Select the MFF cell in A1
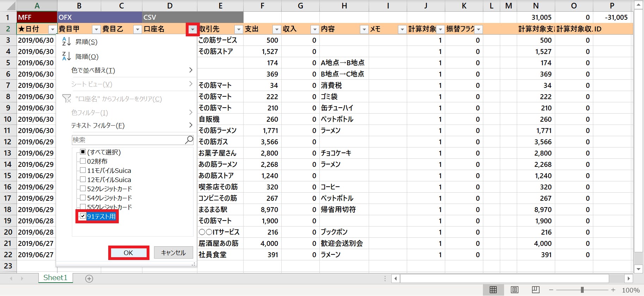This screenshot has width=644, height=296. point(37,17)
